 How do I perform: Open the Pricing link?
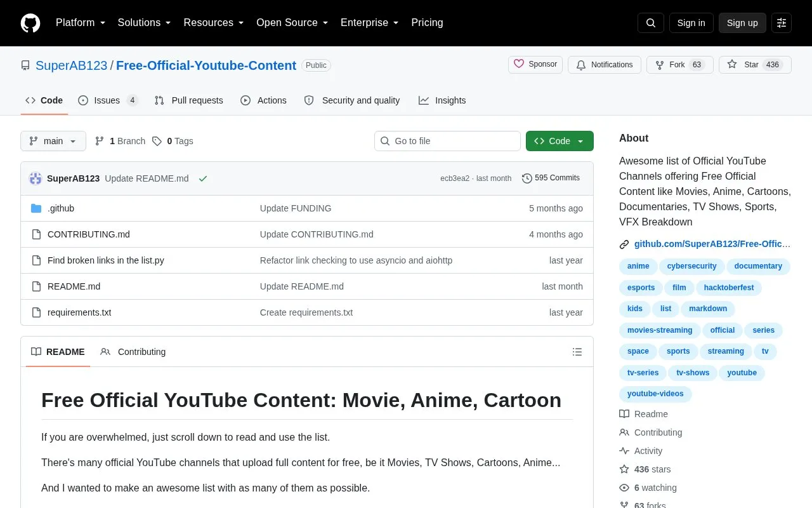point(427,23)
